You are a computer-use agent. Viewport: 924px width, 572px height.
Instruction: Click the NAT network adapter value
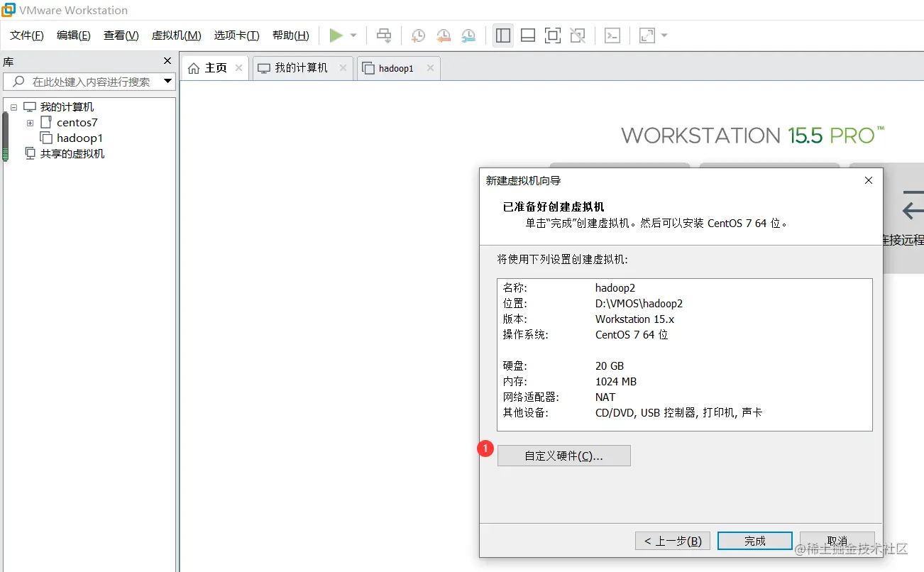point(605,397)
